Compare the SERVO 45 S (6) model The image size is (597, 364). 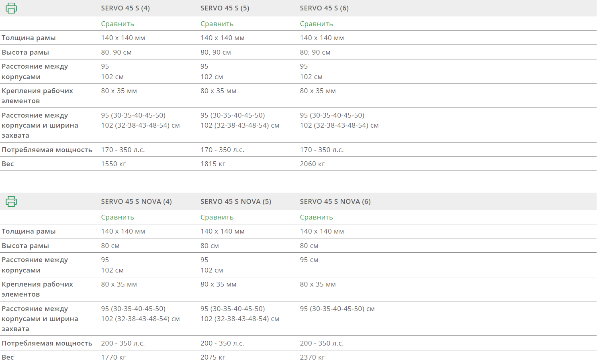coord(316,24)
